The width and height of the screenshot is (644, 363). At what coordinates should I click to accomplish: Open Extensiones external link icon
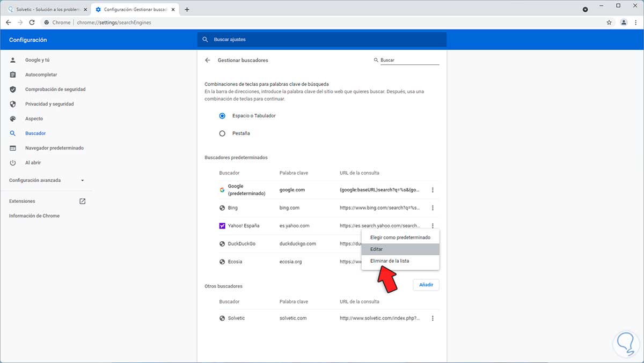point(82,201)
